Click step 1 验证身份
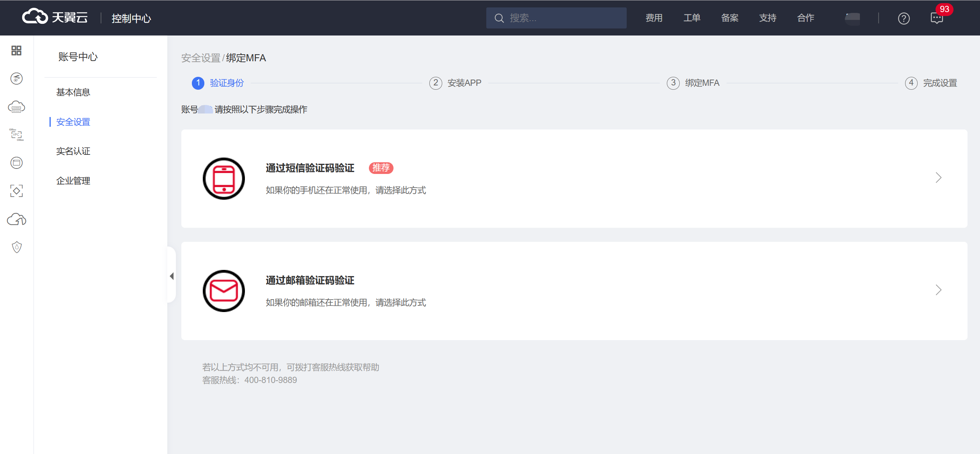This screenshot has width=980, height=454. (218, 83)
